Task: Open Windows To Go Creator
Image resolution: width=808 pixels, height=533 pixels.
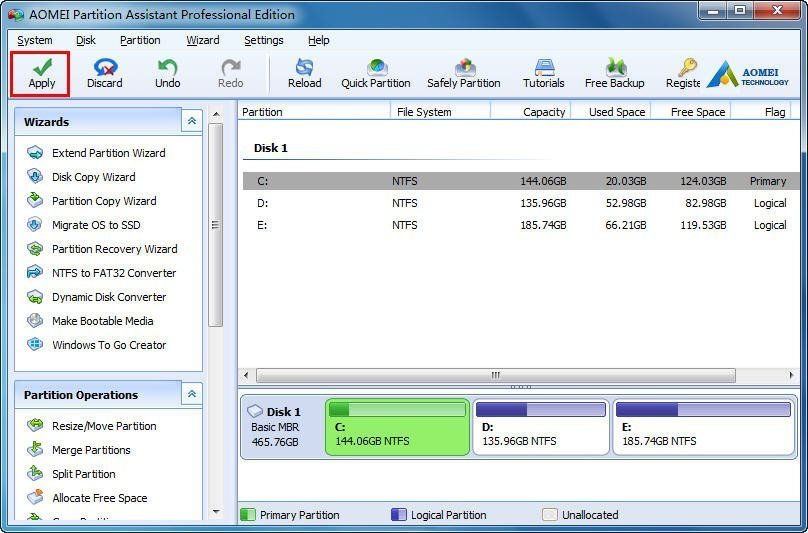Action: [x=96, y=345]
